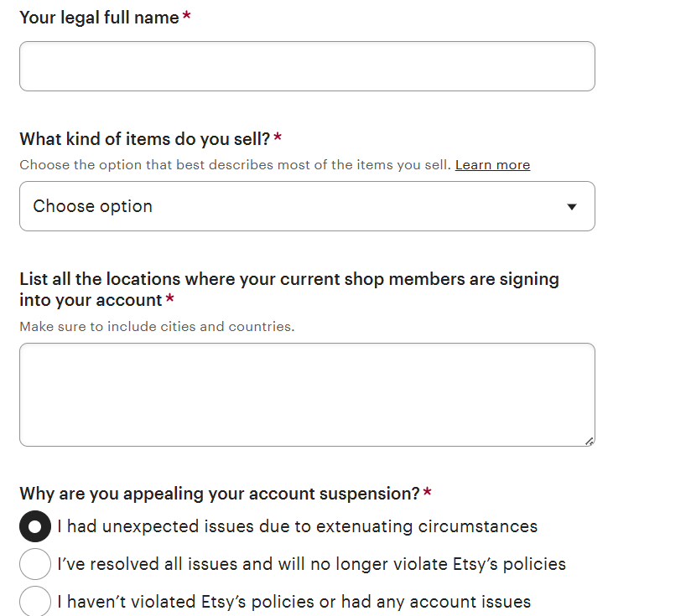Focus the shop member locations text area

tap(307, 394)
